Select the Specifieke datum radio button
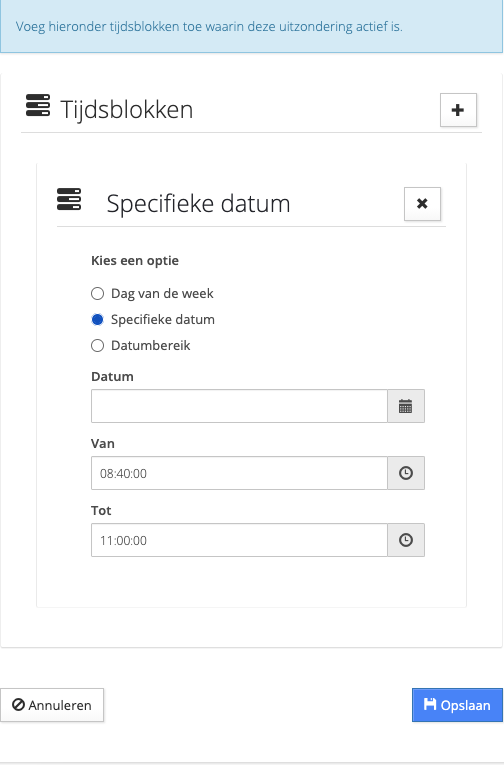This screenshot has width=504, height=765. (98, 320)
